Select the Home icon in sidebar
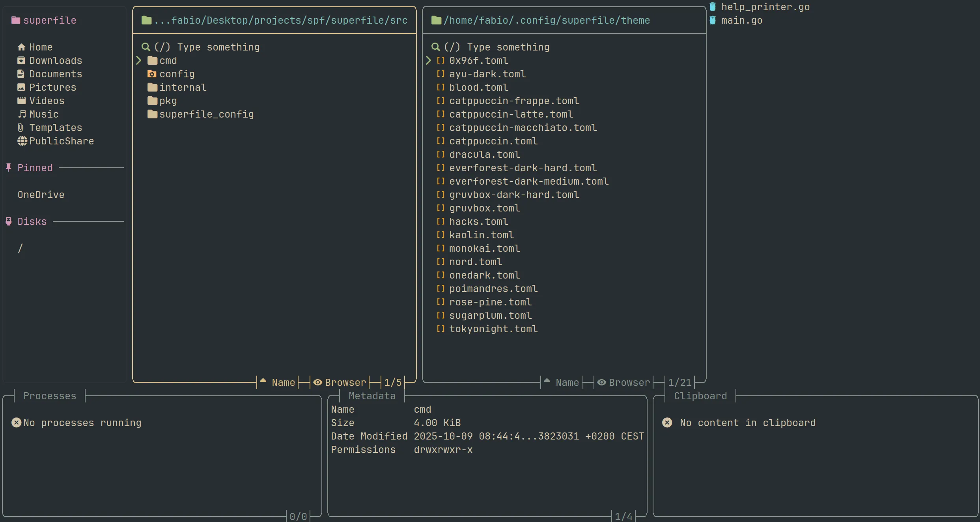This screenshot has height=522, width=980. [22, 47]
